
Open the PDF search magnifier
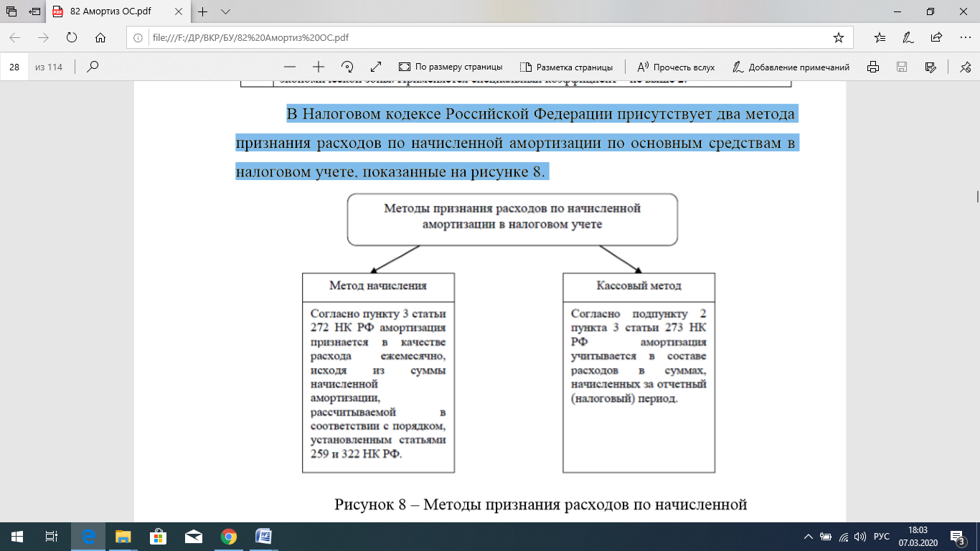click(93, 67)
